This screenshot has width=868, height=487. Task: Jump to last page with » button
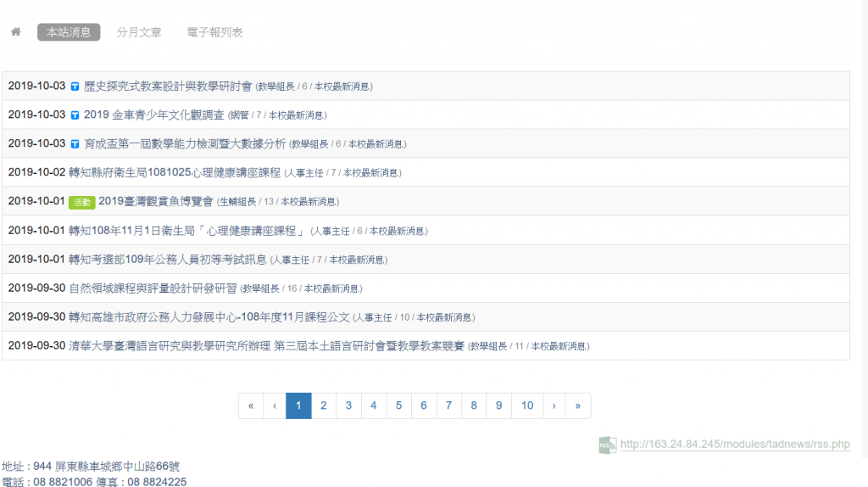pos(578,406)
